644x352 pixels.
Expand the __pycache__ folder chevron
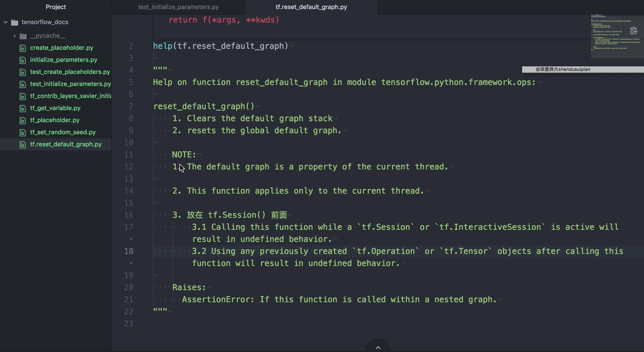pyautogui.click(x=14, y=36)
